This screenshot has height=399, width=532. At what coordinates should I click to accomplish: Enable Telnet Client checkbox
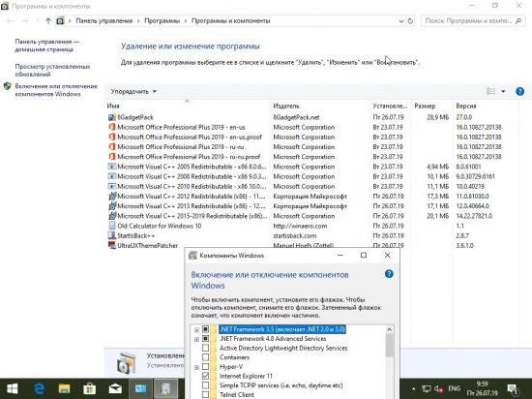(x=205, y=394)
